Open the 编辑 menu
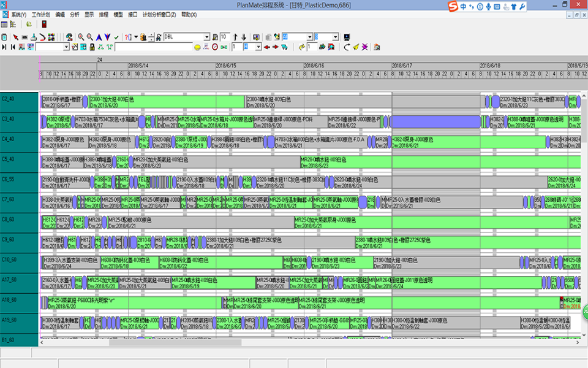 [x=60, y=15]
